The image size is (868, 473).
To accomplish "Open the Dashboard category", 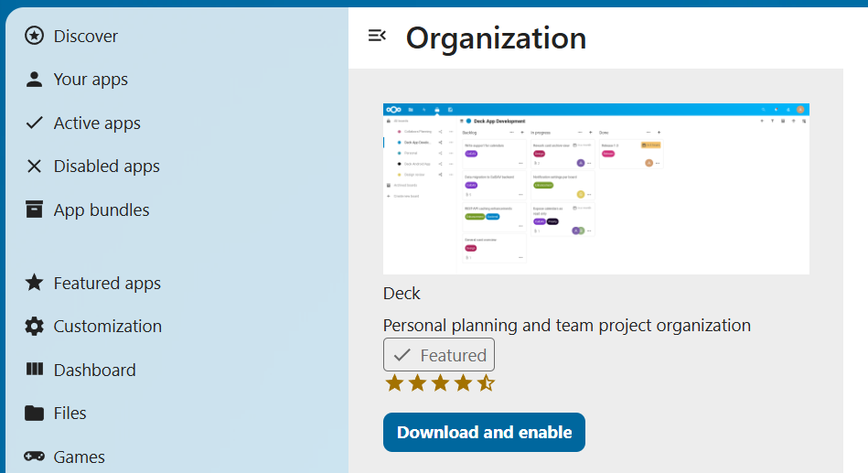I will [94, 370].
